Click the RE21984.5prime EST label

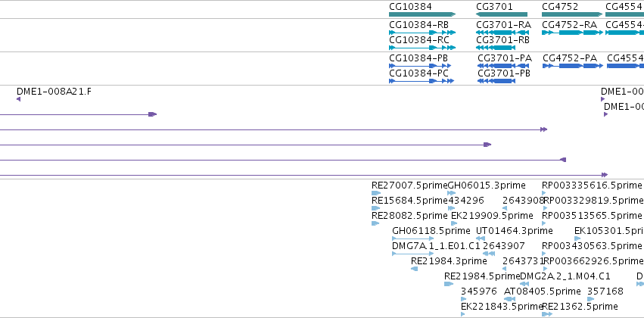tap(482, 276)
